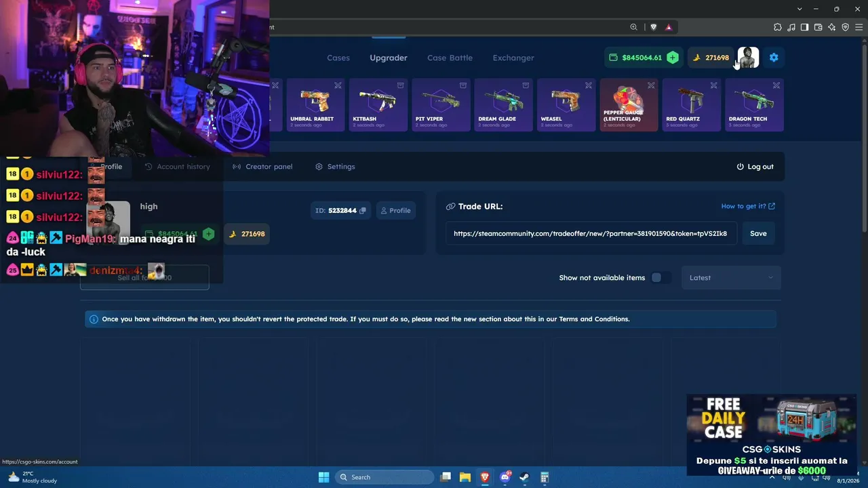Open Calculator from the taskbar

[545, 477]
